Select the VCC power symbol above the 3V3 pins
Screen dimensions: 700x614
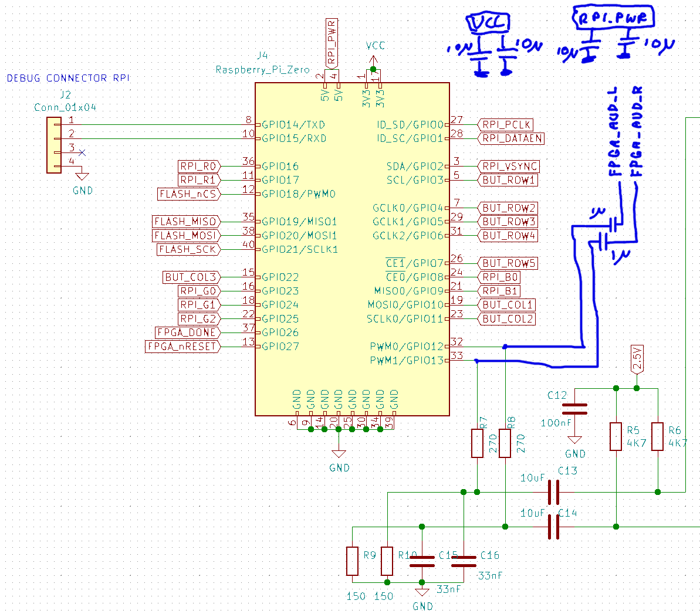pos(373,59)
